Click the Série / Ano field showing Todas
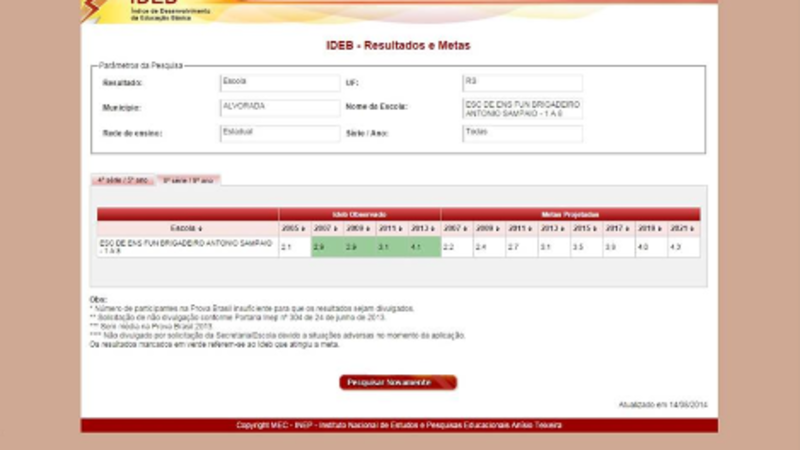The width and height of the screenshot is (800, 450). 522,133
